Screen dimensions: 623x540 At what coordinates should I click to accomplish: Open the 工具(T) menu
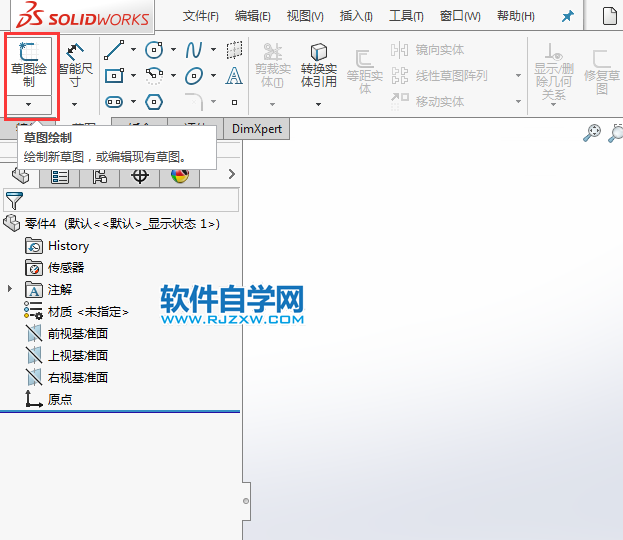click(406, 16)
